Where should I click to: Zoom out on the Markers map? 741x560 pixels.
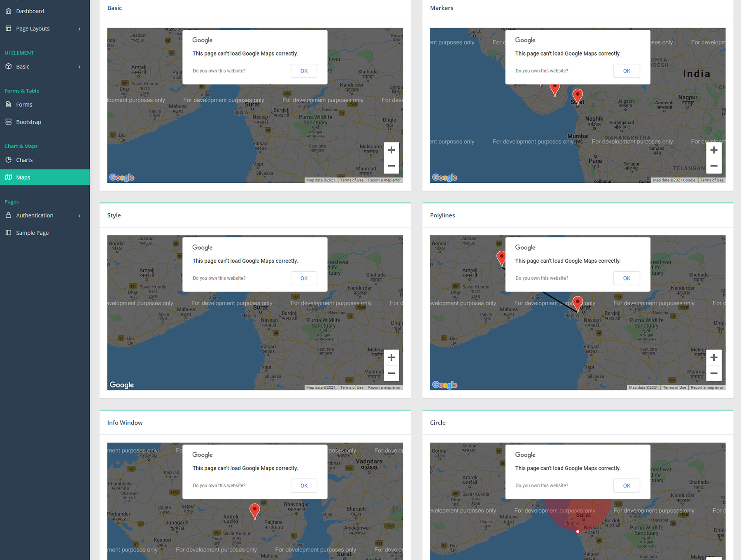(x=714, y=166)
